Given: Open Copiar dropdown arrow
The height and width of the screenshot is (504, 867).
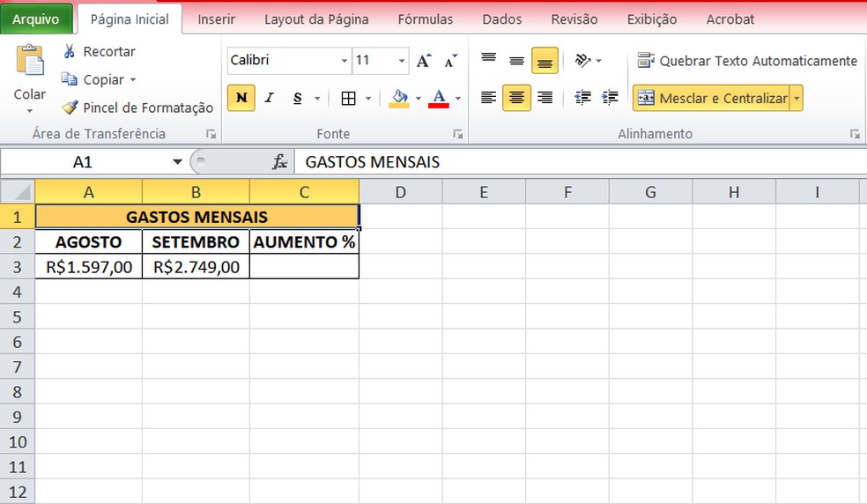Looking at the screenshot, I should tap(133, 79).
